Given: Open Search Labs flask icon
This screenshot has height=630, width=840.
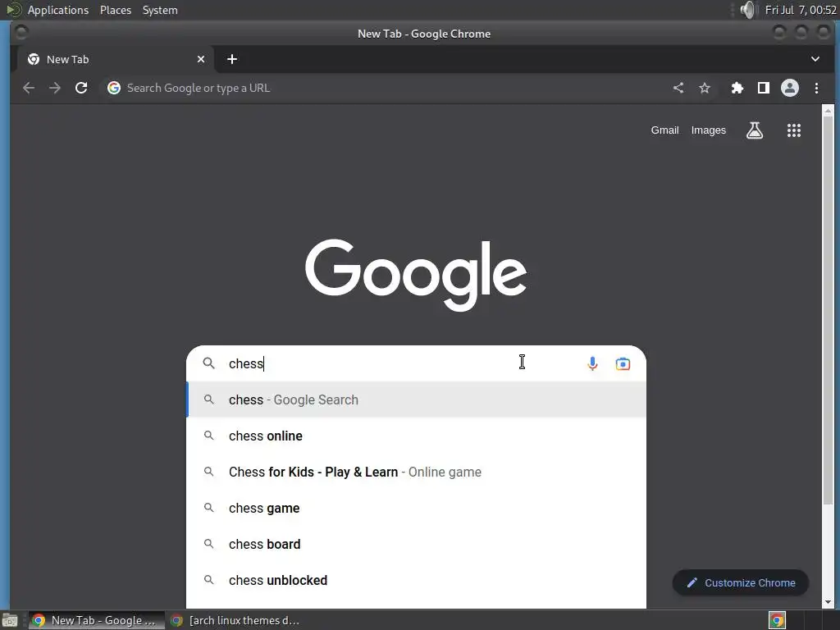Looking at the screenshot, I should [755, 130].
